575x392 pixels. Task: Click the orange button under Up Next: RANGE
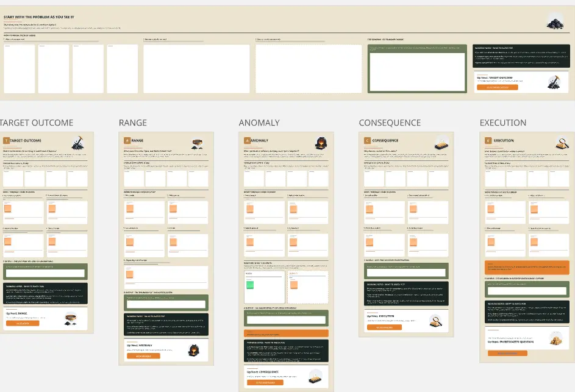[23, 323]
